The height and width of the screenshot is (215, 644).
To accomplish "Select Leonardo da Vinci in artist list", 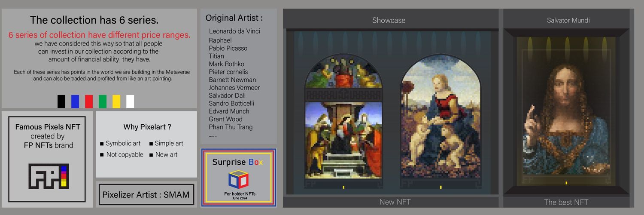I will click(x=234, y=31).
